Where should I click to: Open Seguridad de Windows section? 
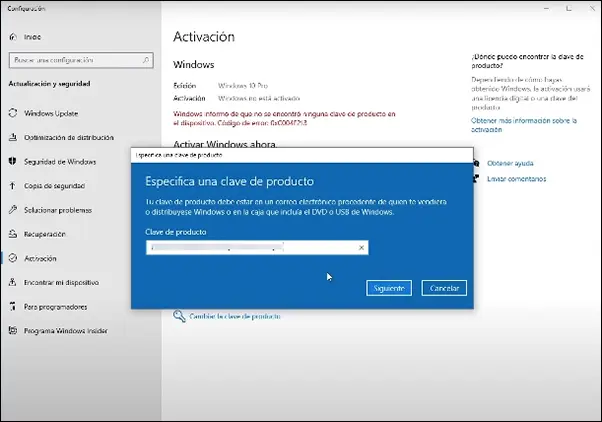click(60, 162)
